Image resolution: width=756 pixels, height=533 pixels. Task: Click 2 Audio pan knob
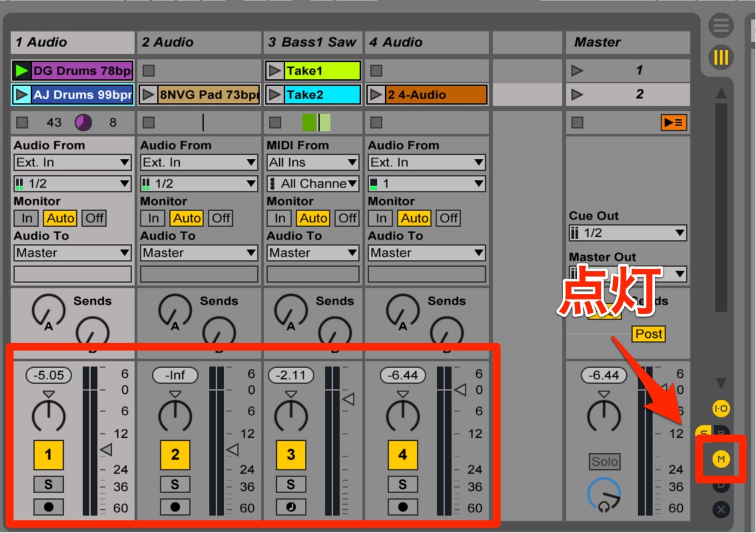pyautogui.click(x=175, y=415)
